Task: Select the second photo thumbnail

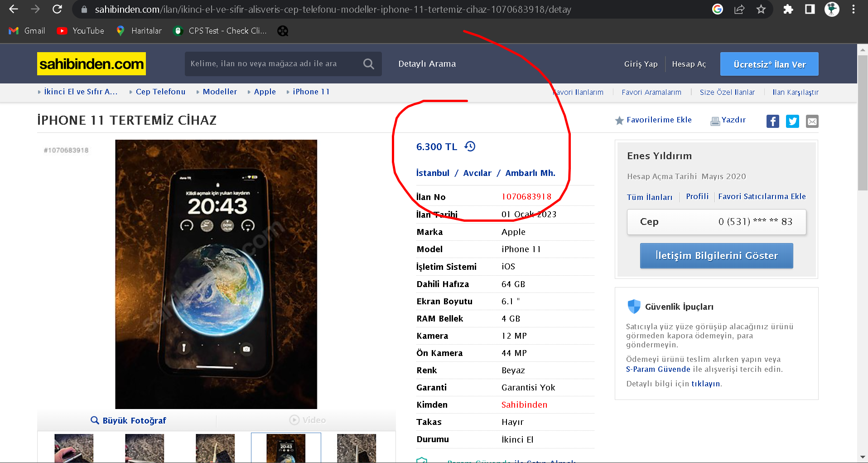Action: click(145, 448)
